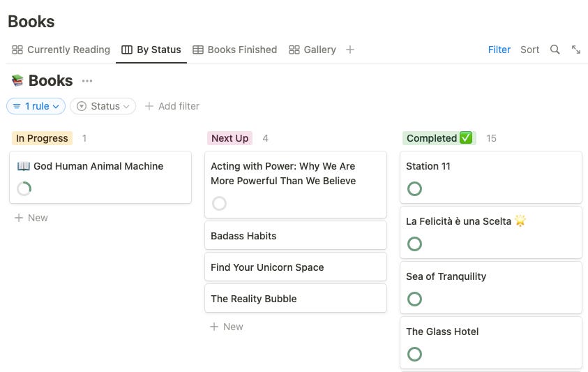Click the Books page title
This screenshot has width=588, height=372.
(x=31, y=22)
